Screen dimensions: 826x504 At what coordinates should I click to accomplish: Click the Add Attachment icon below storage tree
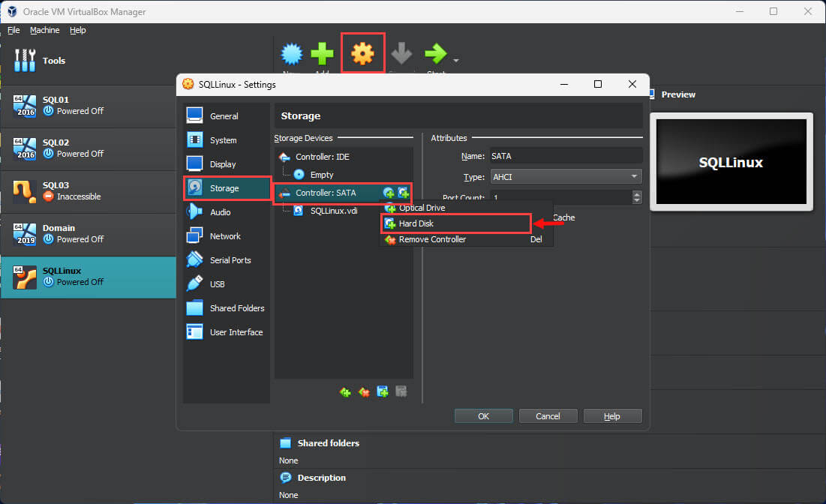[x=383, y=391]
